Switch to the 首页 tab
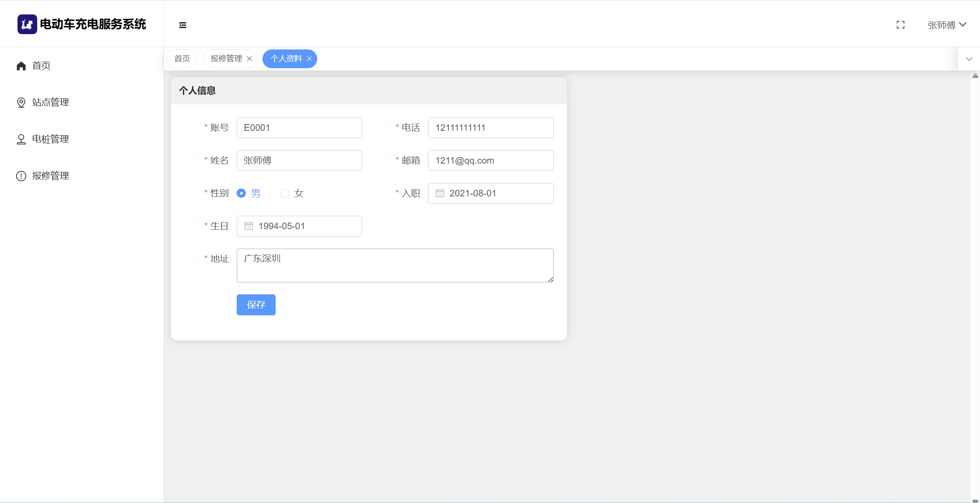This screenshot has height=503, width=980. pos(182,59)
